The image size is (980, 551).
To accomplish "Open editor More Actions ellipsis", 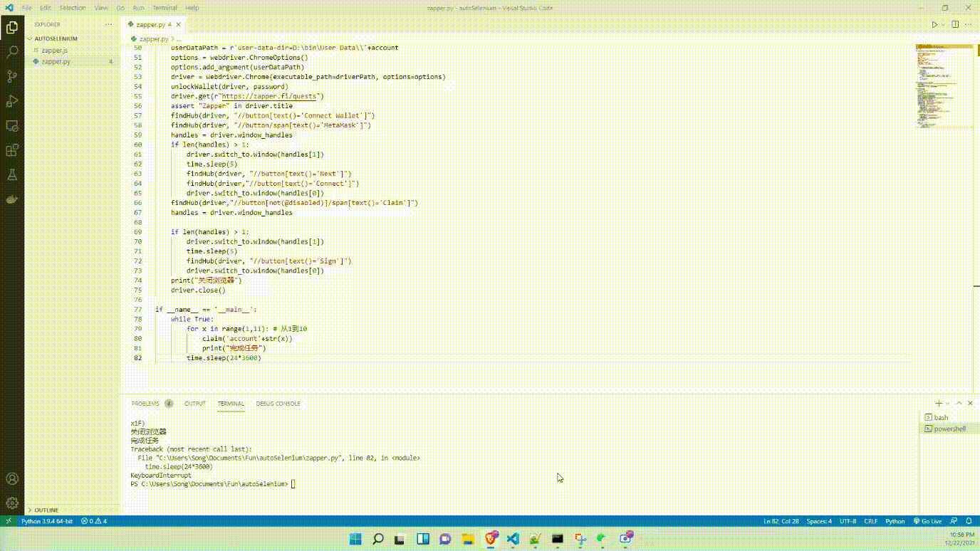I will click(969, 24).
